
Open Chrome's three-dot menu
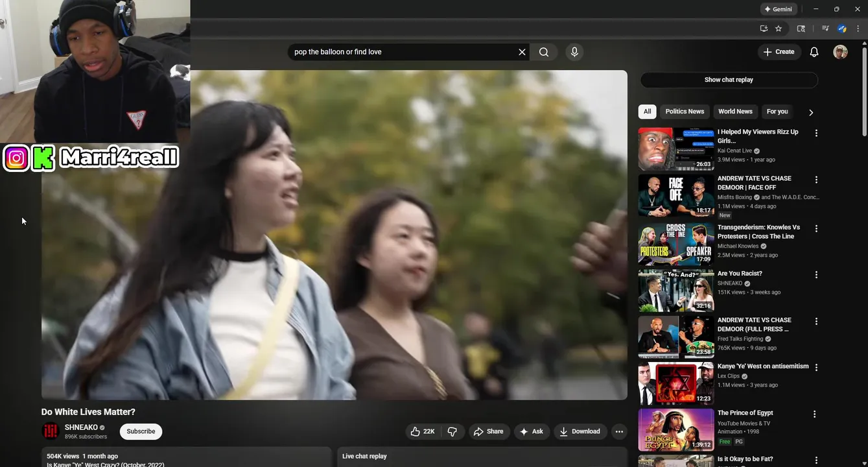(x=858, y=29)
